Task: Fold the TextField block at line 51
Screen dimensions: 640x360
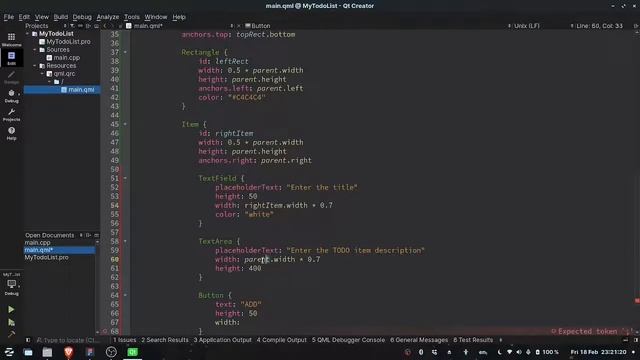Action: [125, 178]
